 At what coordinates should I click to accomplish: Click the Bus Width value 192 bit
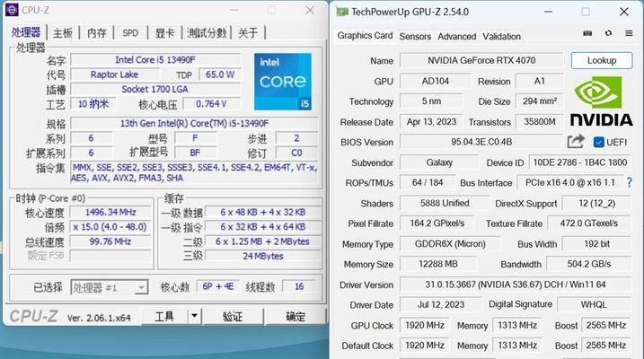coord(596,244)
